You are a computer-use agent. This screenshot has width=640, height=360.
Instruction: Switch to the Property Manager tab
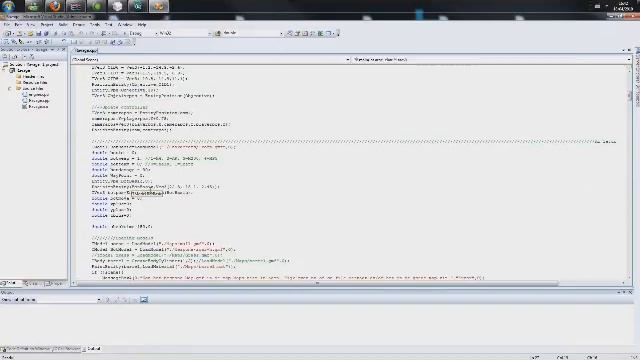pyautogui.click(x=55, y=283)
